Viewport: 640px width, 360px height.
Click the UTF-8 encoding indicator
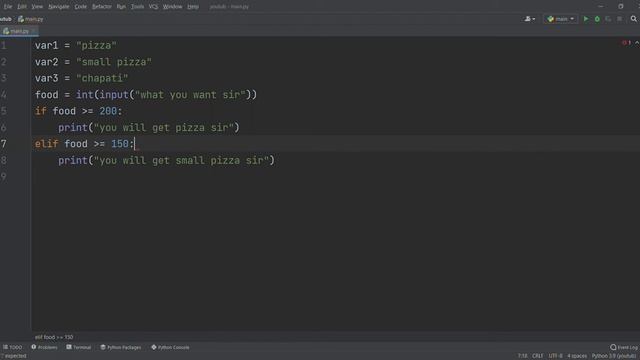pos(556,356)
